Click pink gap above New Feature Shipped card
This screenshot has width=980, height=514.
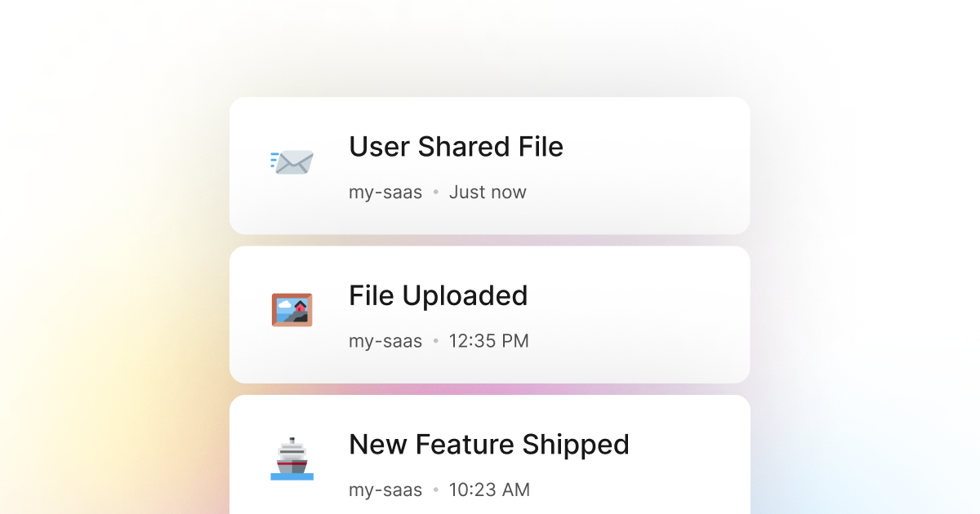click(x=490, y=389)
